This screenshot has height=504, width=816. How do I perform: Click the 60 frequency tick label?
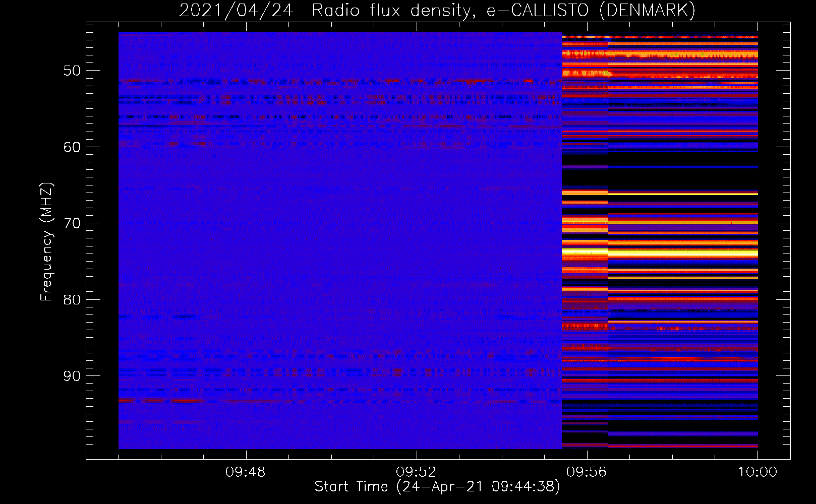click(x=72, y=147)
